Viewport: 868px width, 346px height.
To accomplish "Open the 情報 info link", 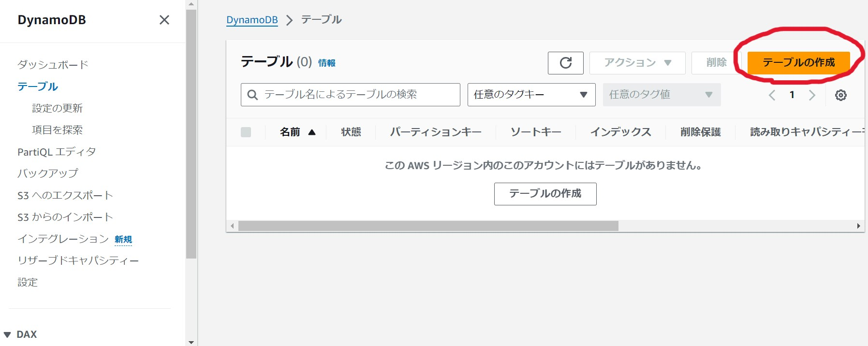I will click(327, 63).
